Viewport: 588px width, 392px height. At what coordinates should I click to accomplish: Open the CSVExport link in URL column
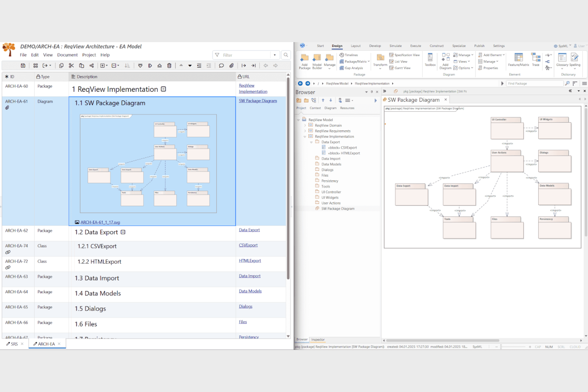pos(248,245)
